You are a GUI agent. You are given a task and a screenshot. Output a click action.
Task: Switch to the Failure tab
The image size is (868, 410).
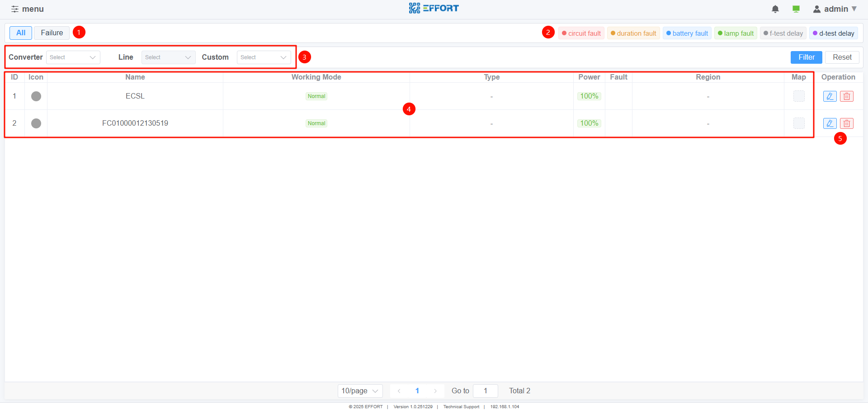tap(52, 33)
